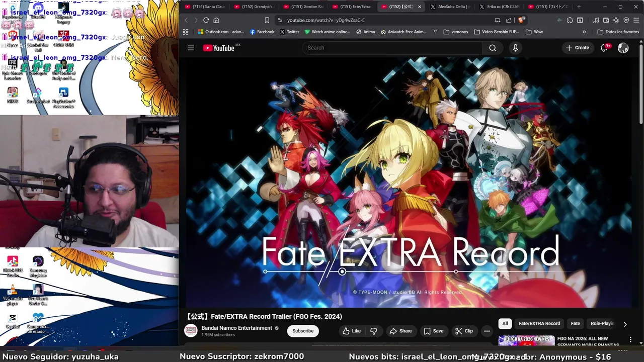Expand the vamonos bookmark folder
644x362 pixels.
[x=456, y=32]
